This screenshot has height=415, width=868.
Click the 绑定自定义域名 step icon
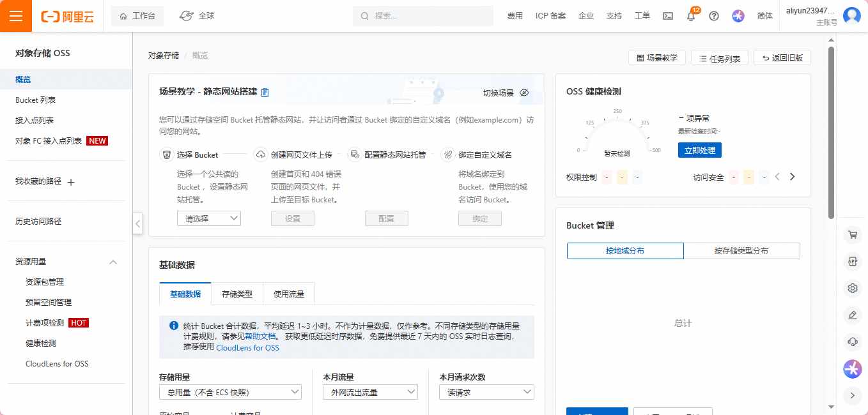coord(447,155)
